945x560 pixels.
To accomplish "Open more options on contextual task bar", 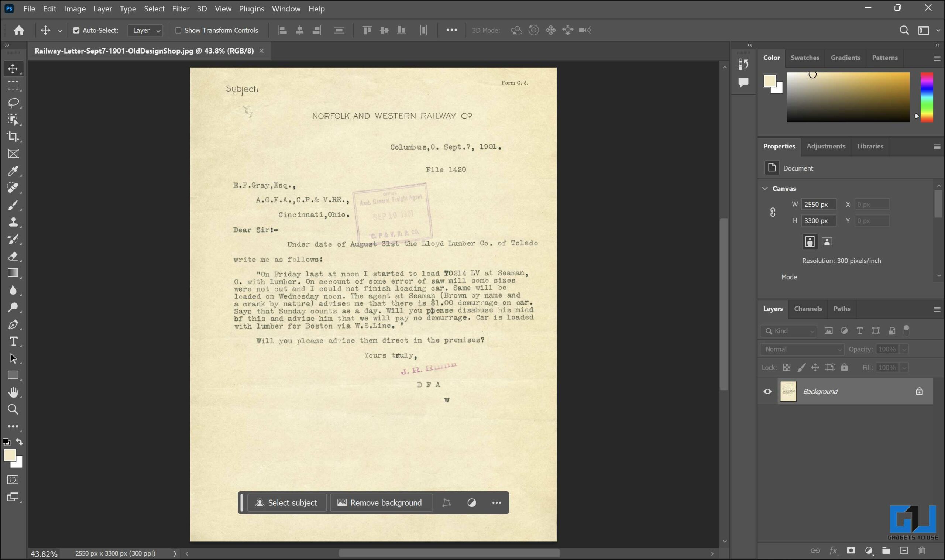I will point(496,503).
